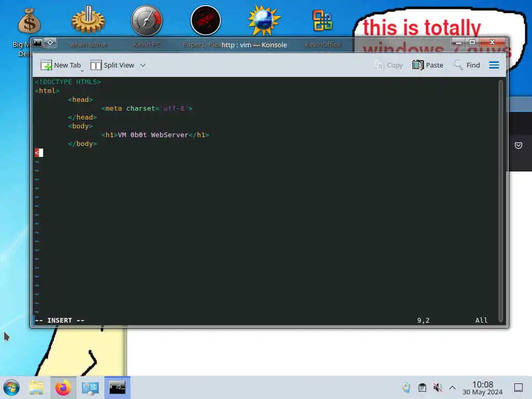Screen dimensions: 532x399
Task: Maximize the Konsole window
Action: [x=472, y=43]
